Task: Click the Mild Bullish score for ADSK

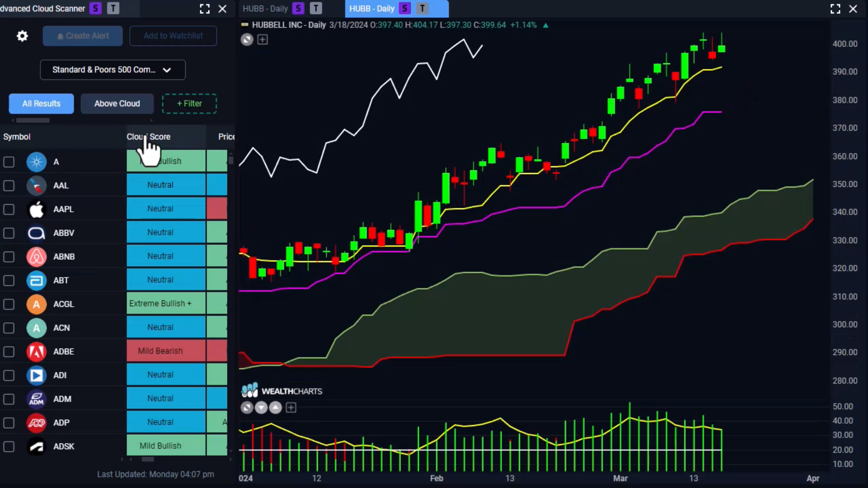Action: click(x=166, y=446)
